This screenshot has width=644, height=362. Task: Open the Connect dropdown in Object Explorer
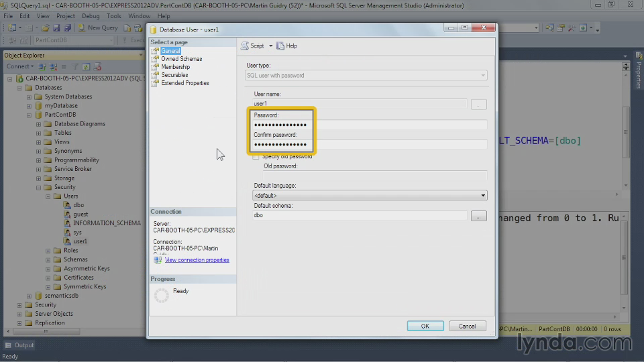19,66
